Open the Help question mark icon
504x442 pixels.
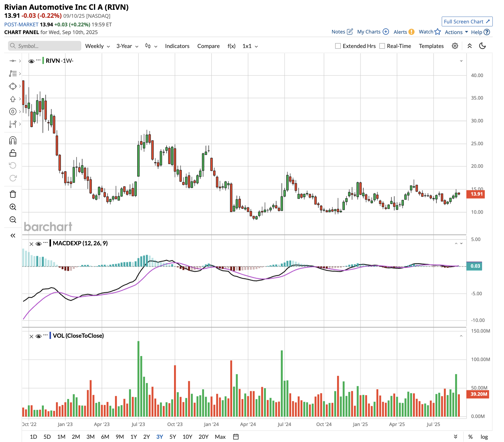click(x=487, y=32)
